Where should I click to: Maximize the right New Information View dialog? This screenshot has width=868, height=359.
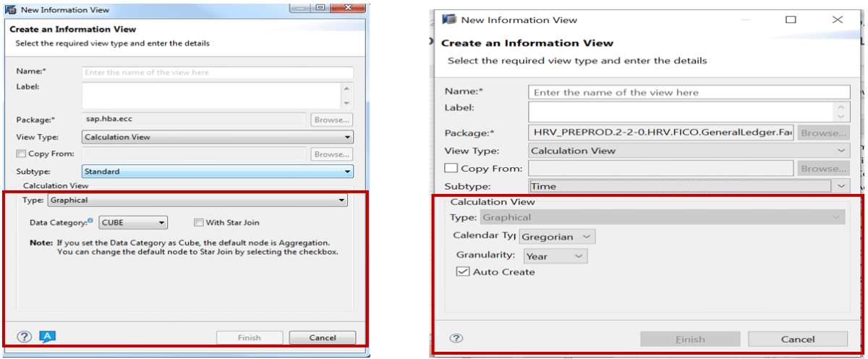click(791, 20)
